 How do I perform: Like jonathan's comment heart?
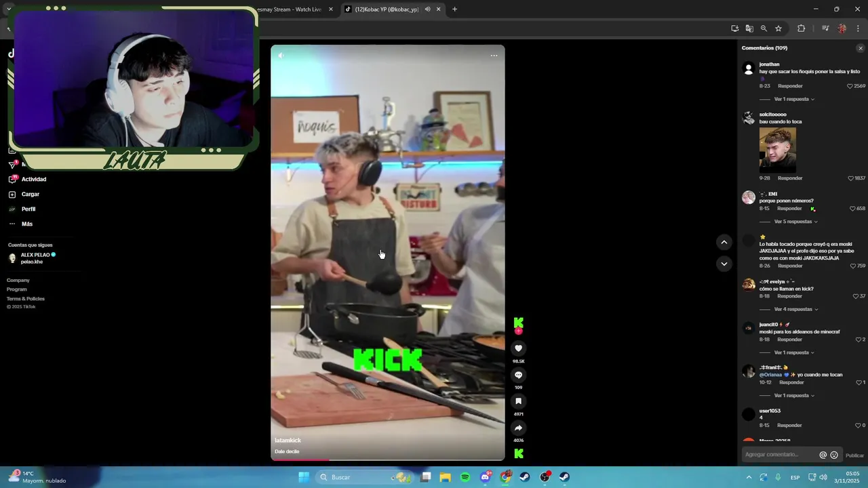pyautogui.click(x=850, y=86)
